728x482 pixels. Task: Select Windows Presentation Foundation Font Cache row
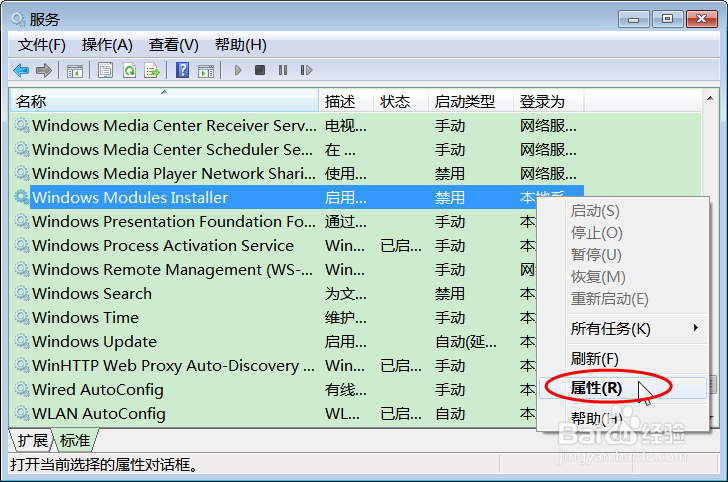tap(274, 221)
